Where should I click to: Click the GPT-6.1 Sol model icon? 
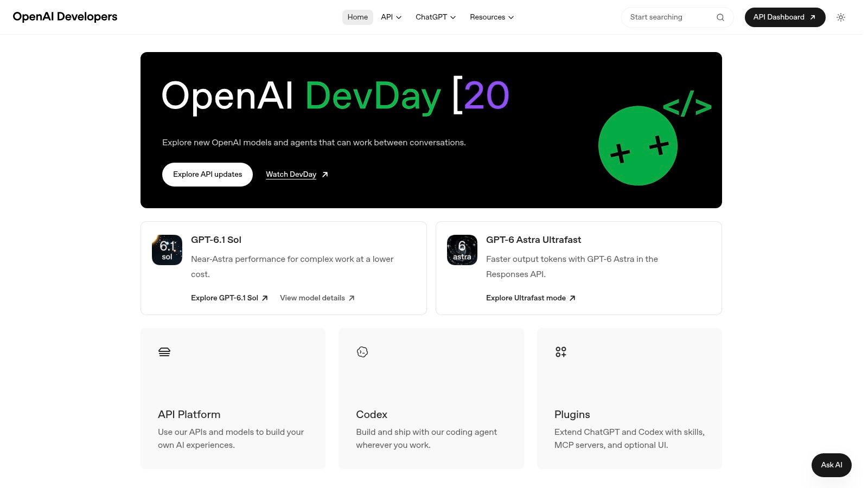coord(167,250)
